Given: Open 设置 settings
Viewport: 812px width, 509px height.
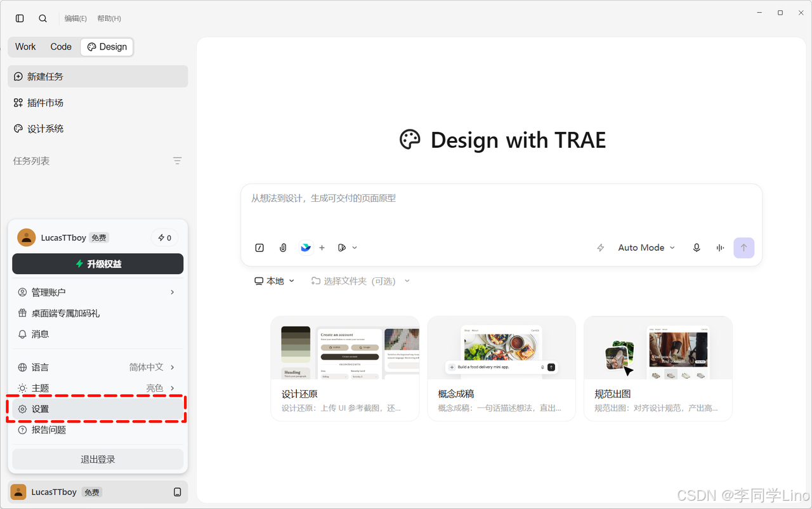Looking at the screenshot, I should (x=98, y=409).
